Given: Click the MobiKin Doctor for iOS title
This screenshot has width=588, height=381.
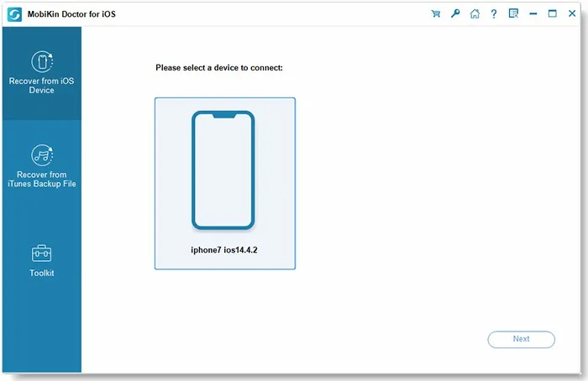Looking at the screenshot, I should [x=72, y=13].
